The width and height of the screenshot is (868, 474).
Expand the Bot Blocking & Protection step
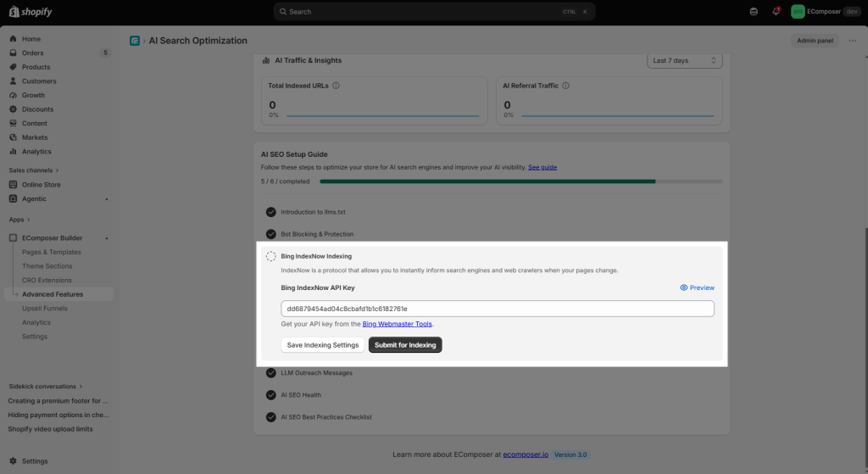tap(317, 234)
